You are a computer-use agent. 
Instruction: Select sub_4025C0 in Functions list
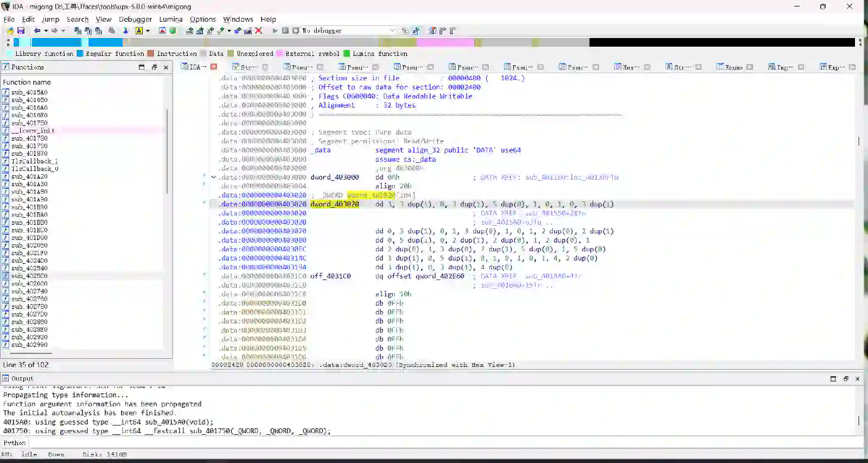coord(29,276)
